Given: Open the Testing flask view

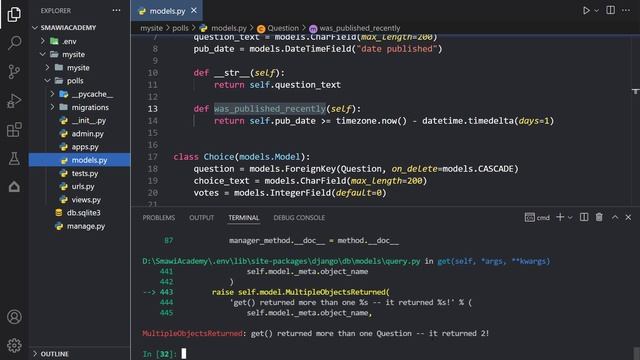Looking at the screenshot, I should 14,158.
